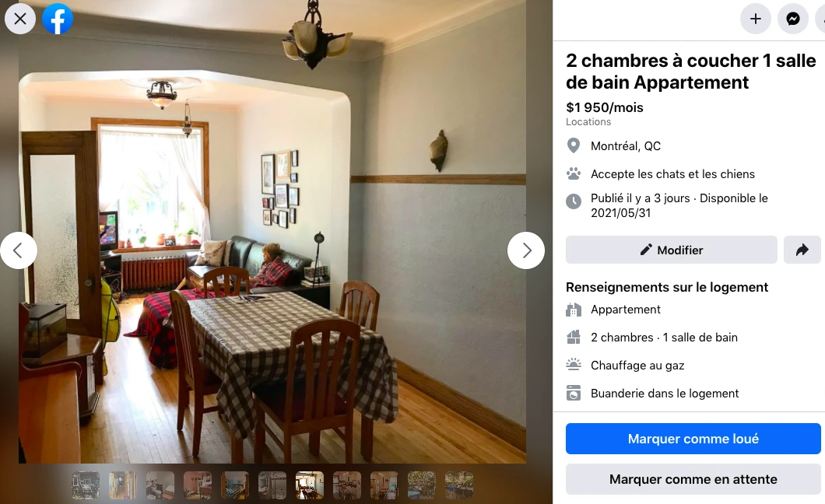825x504 pixels.
Task: Click the location pin icon beside Montréal, QC
Action: (x=574, y=145)
